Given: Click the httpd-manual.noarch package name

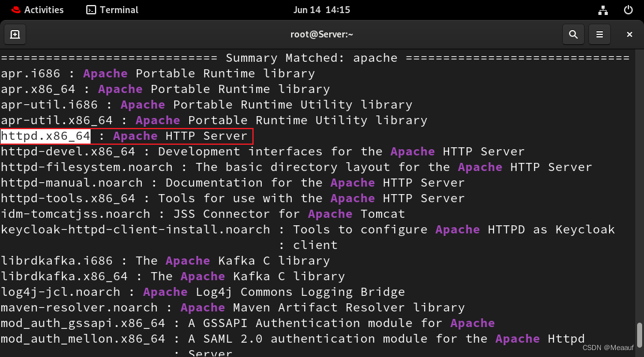Looking at the screenshot, I should tap(71, 183).
